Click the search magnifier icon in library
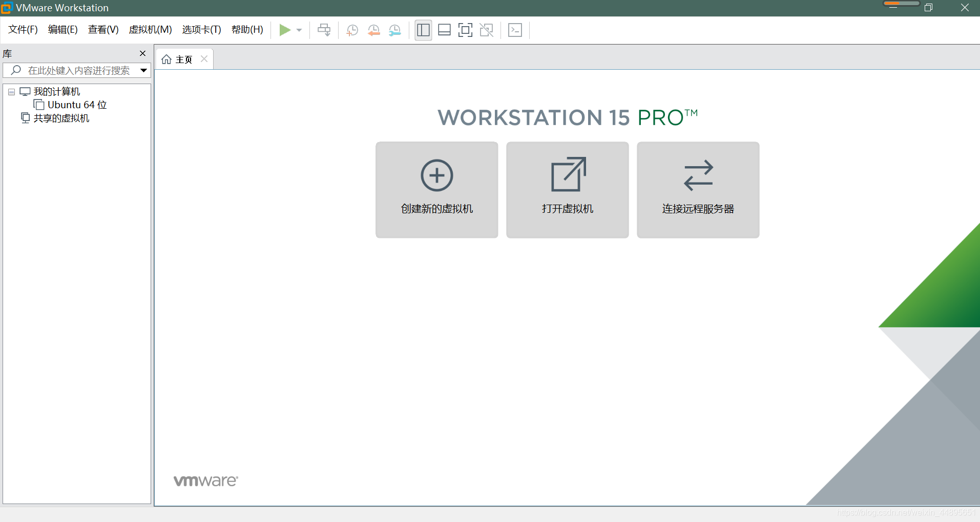The image size is (980, 522). (x=16, y=70)
